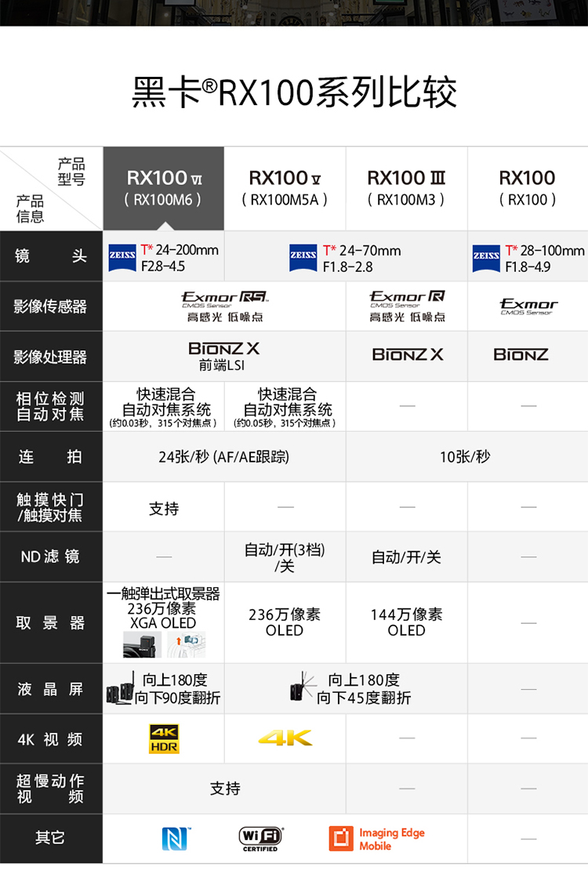Screen dimensions: 588x870
Task: Click the Exmor RS sensor logo
Action: [224, 298]
